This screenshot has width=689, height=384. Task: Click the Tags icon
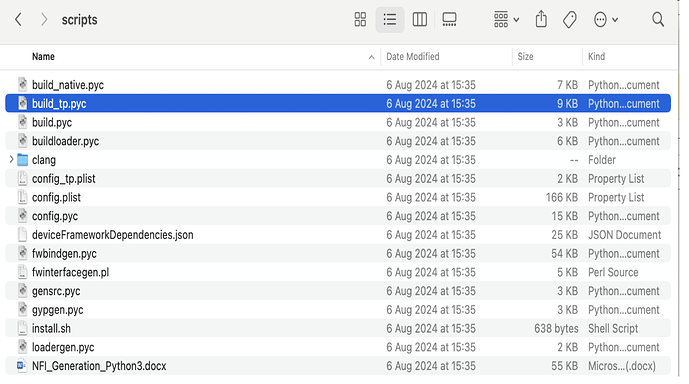click(569, 20)
